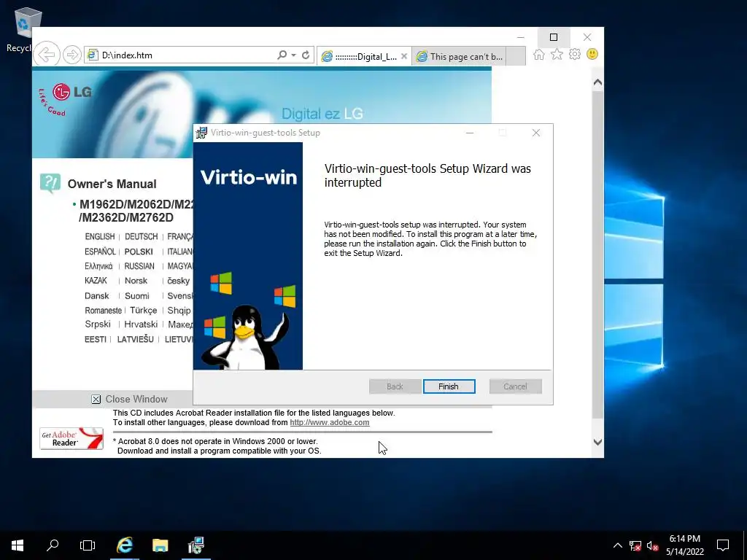Select the Srpski manual link
The width and height of the screenshot is (747, 560).
pos(98,324)
